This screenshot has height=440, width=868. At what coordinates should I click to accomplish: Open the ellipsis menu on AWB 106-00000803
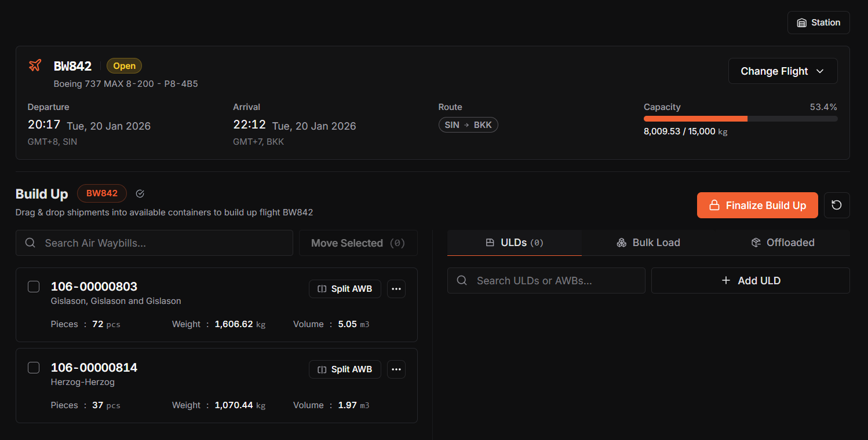tap(396, 288)
